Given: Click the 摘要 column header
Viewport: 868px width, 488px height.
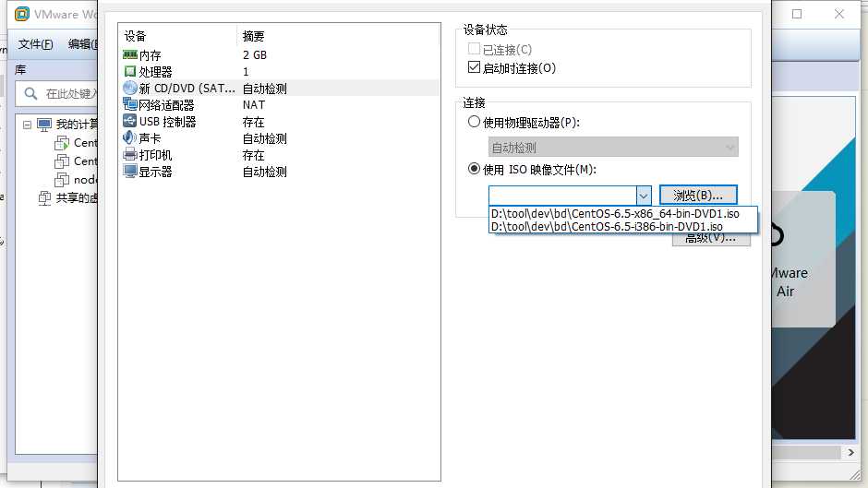Looking at the screenshot, I should click(x=254, y=36).
